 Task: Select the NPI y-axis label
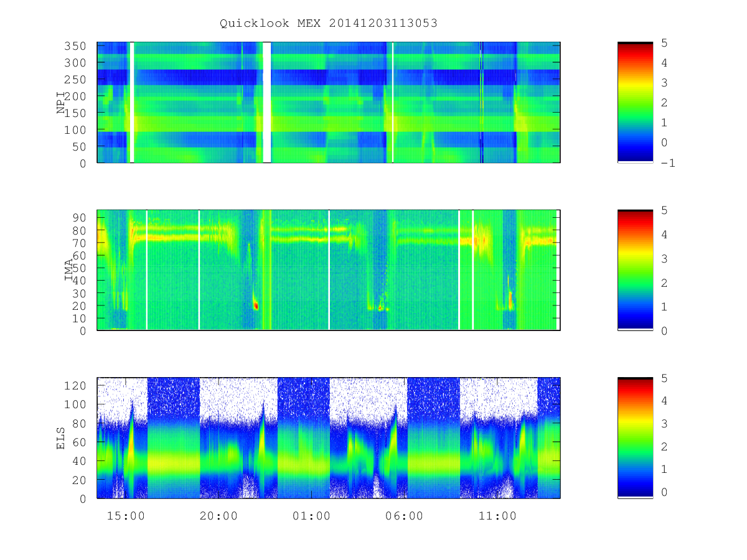(61, 103)
